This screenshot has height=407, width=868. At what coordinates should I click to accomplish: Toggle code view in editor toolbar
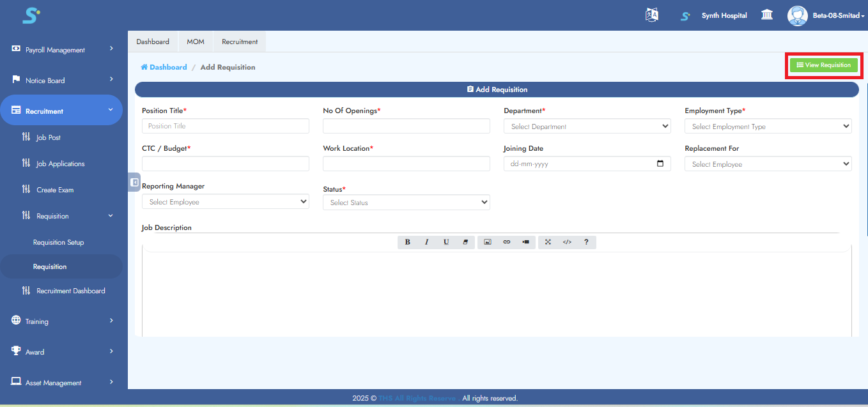point(567,242)
